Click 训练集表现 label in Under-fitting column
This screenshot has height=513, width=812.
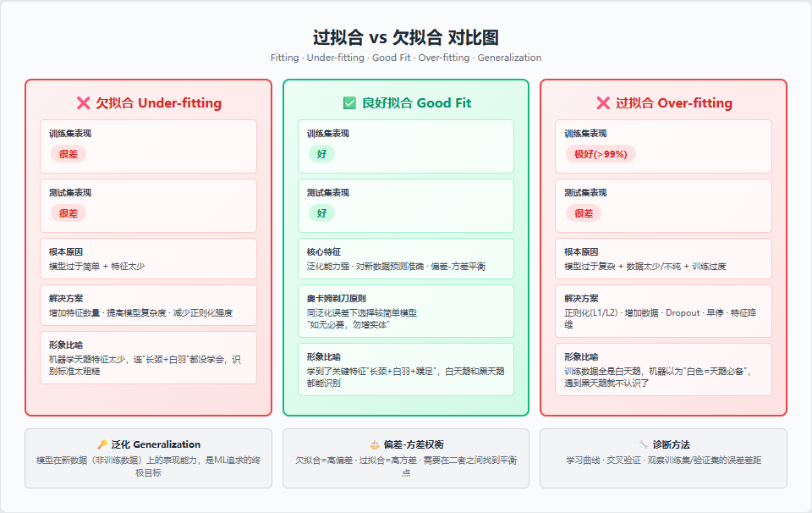click(70, 134)
